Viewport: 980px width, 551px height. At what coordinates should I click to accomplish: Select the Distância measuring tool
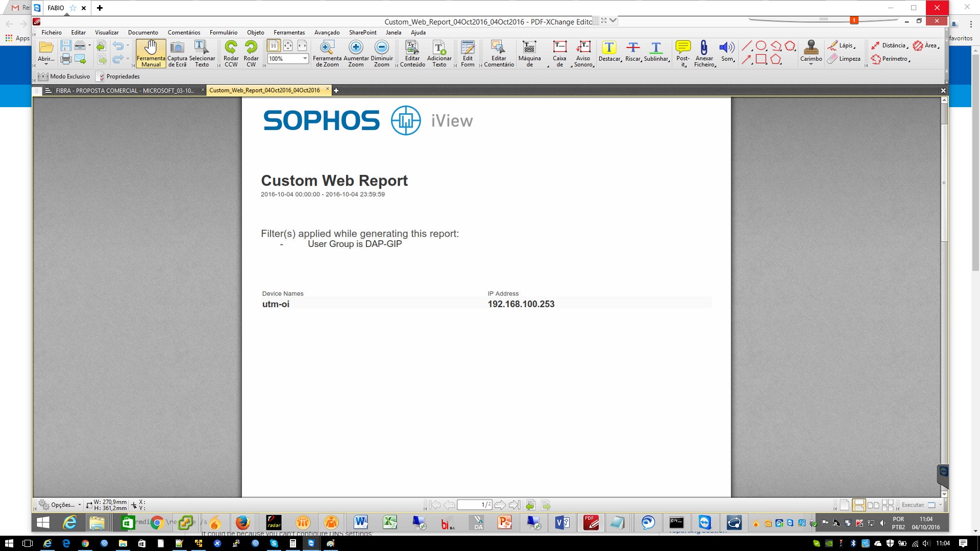(x=889, y=45)
